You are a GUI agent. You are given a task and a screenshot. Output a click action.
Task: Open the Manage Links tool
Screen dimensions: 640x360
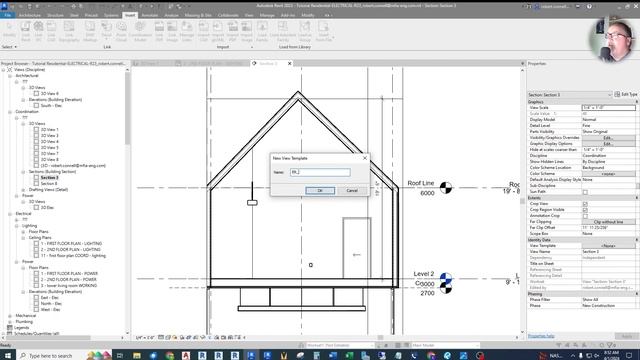[x=187, y=31]
